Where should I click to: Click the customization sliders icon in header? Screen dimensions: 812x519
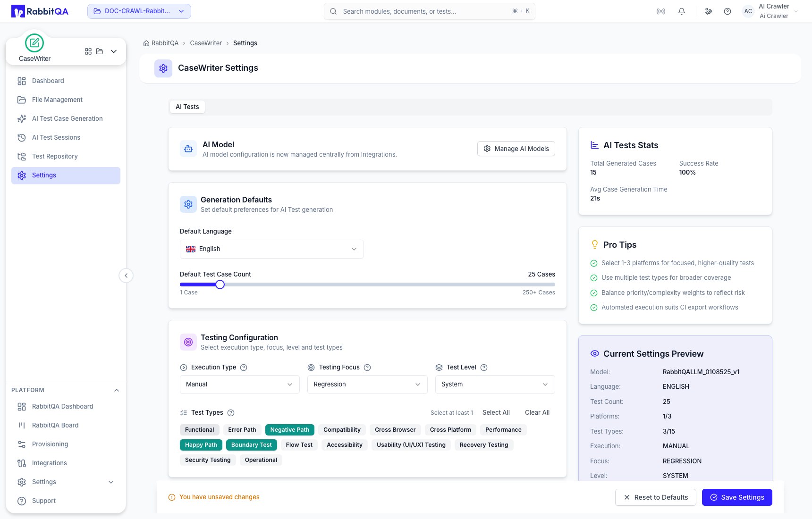[709, 11]
